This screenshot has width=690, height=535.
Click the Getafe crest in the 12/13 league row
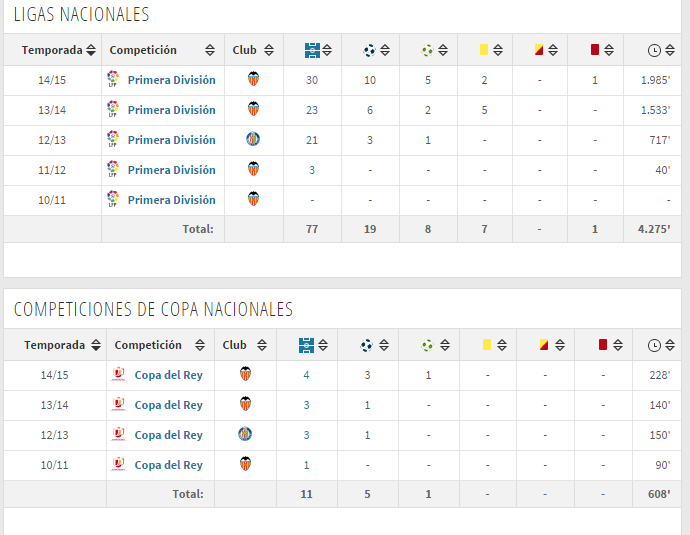(253, 139)
